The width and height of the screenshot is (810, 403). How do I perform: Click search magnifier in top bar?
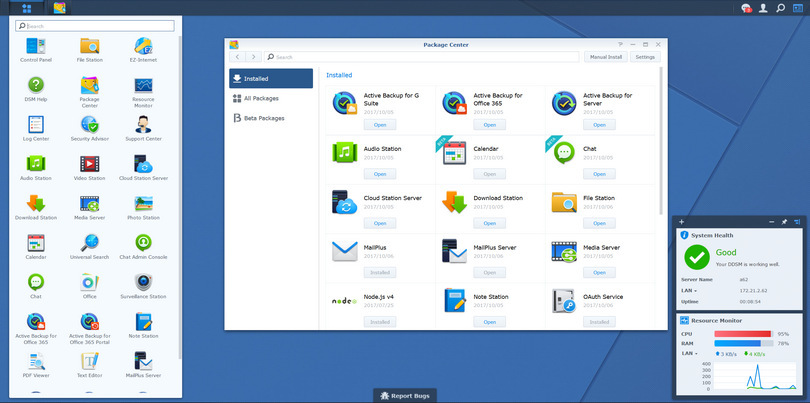[x=781, y=8]
